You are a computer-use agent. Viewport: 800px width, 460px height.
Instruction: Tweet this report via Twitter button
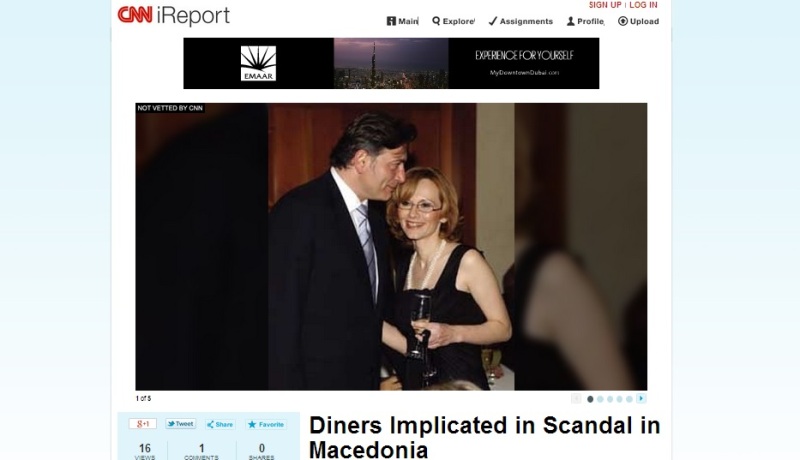(181, 424)
